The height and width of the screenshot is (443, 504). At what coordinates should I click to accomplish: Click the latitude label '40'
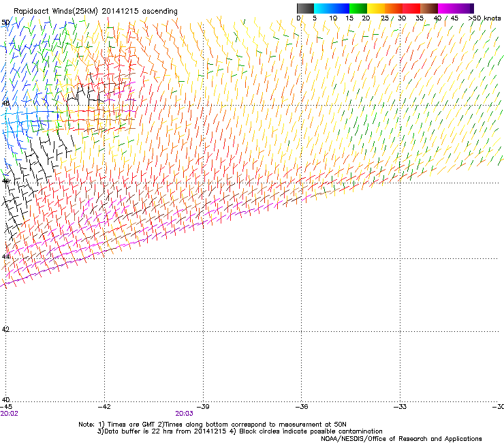click(5, 399)
